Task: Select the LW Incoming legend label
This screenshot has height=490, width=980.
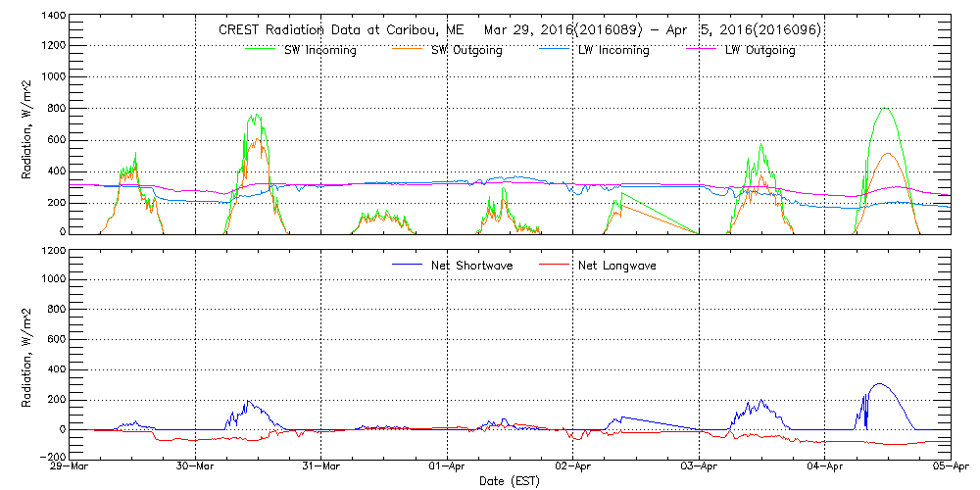Action: [x=612, y=51]
